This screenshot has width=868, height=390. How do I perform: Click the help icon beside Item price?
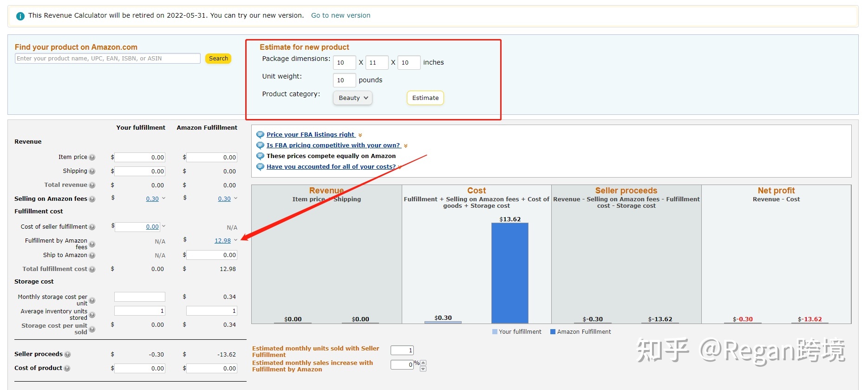pyautogui.click(x=92, y=158)
